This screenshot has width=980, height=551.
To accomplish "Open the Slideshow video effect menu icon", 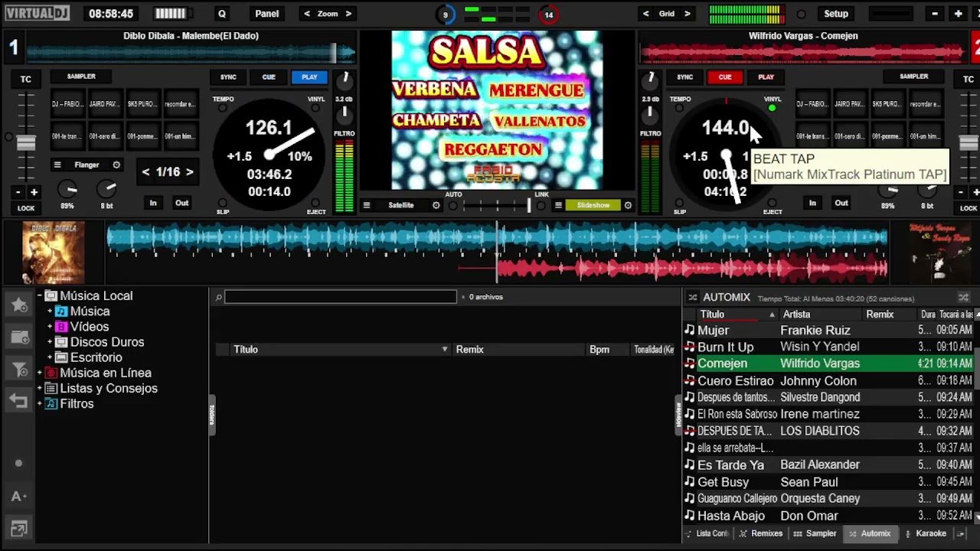I will 559,205.
